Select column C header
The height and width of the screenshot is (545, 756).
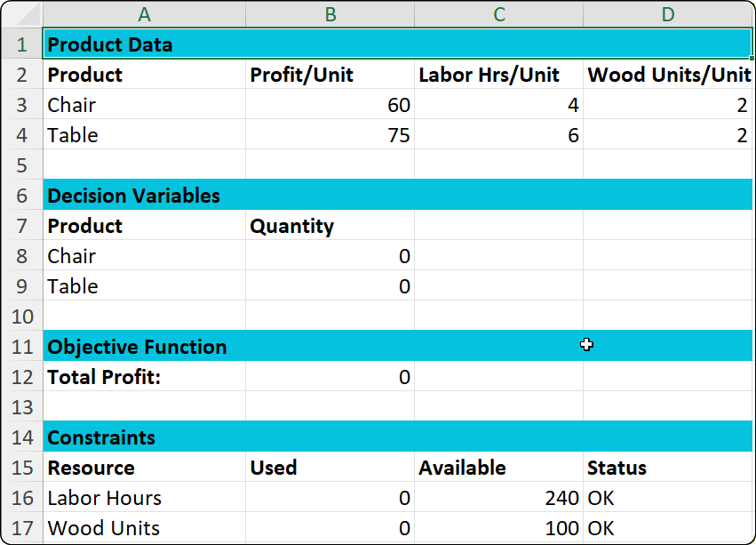498,14
